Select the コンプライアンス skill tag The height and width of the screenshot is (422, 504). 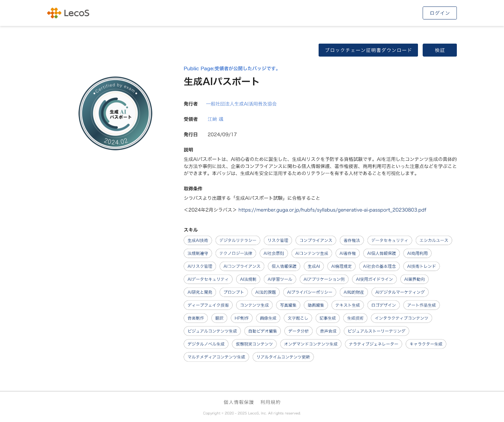[316, 240]
